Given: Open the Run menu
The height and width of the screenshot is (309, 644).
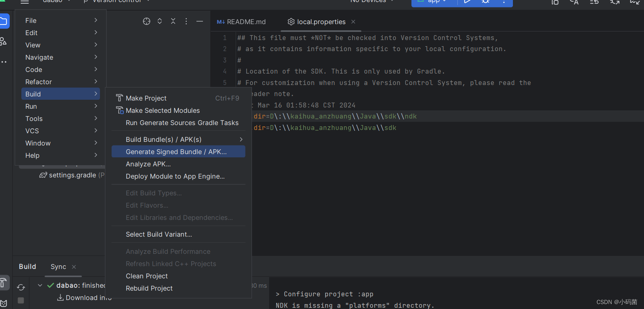Looking at the screenshot, I should tap(60, 106).
